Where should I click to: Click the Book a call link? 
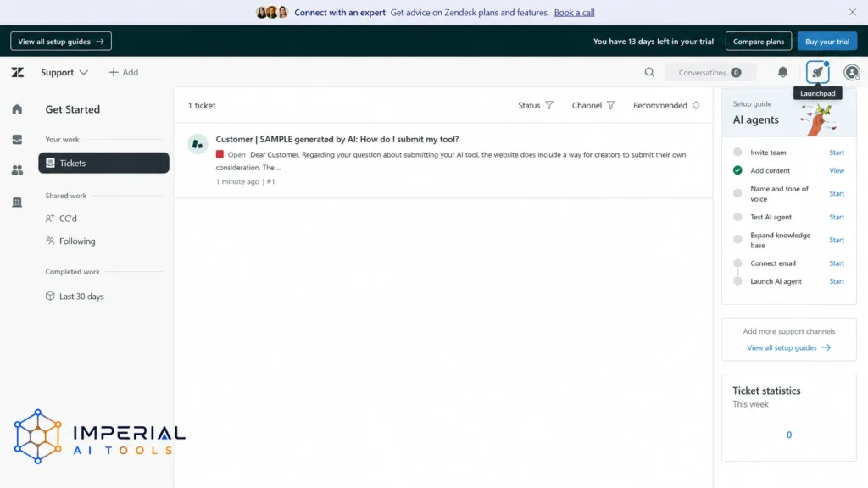[x=574, y=12]
